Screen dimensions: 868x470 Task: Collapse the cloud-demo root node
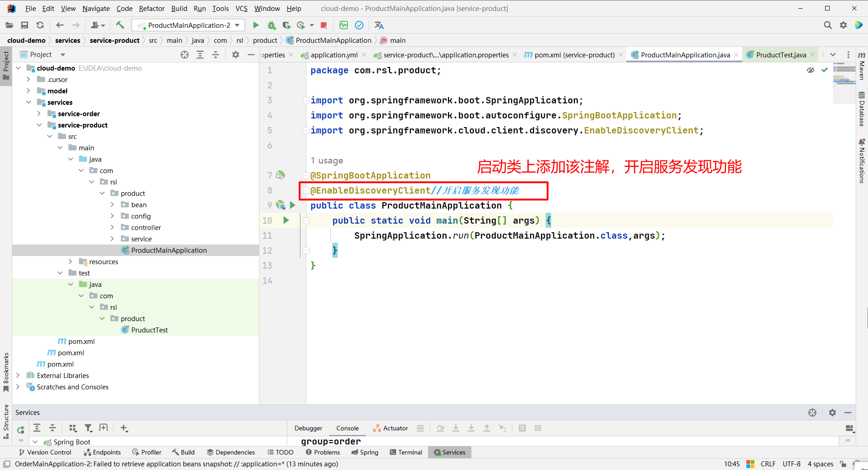pyautogui.click(x=18, y=68)
